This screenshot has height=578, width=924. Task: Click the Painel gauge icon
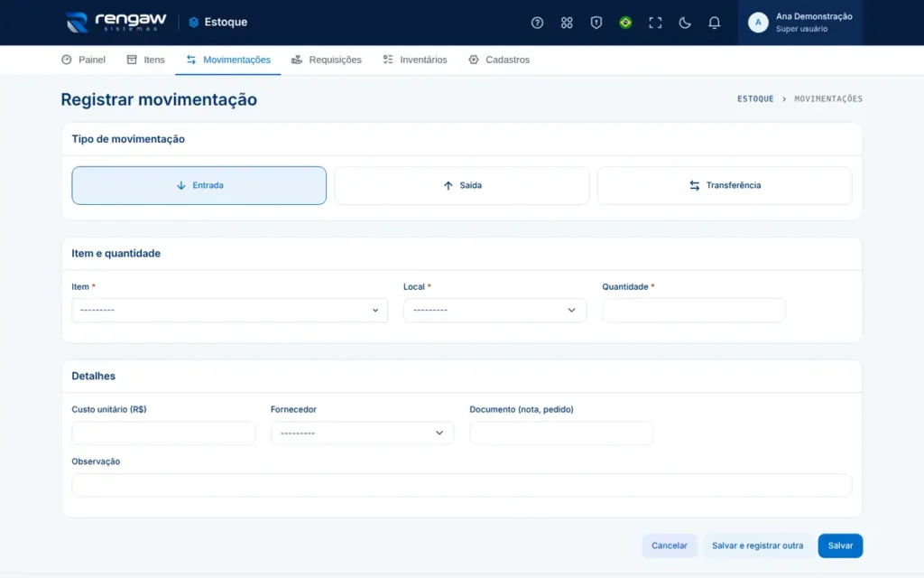click(67, 60)
